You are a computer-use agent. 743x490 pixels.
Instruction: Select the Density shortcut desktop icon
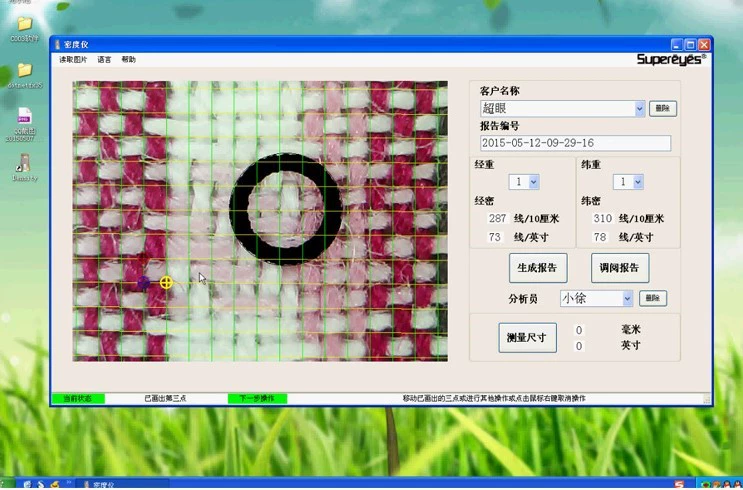tap(24, 167)
